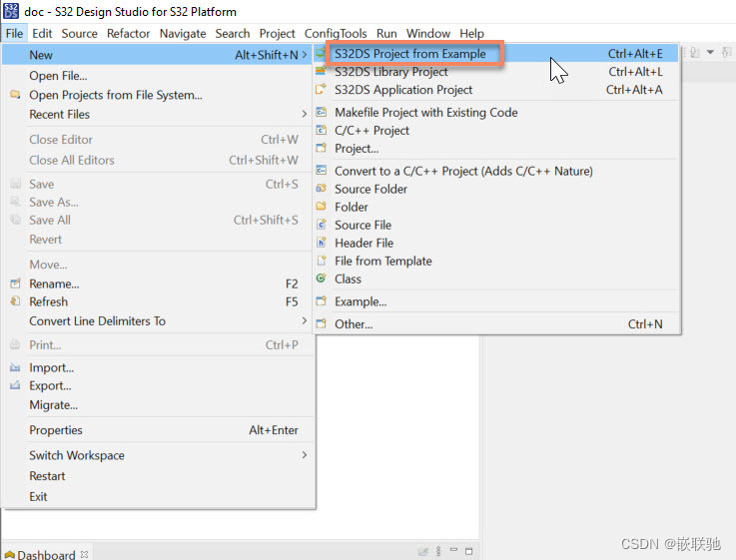Open the Navigate menu

tap(183, 33)
